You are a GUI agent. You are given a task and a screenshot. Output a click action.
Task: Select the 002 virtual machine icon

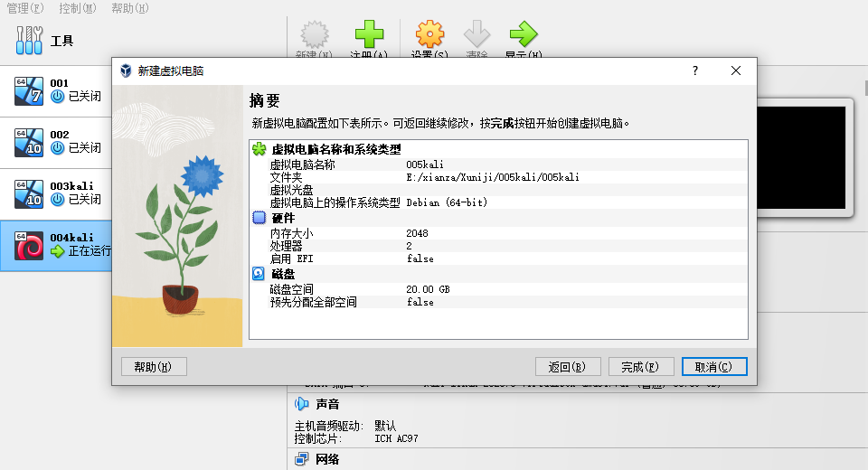(29, 142)
